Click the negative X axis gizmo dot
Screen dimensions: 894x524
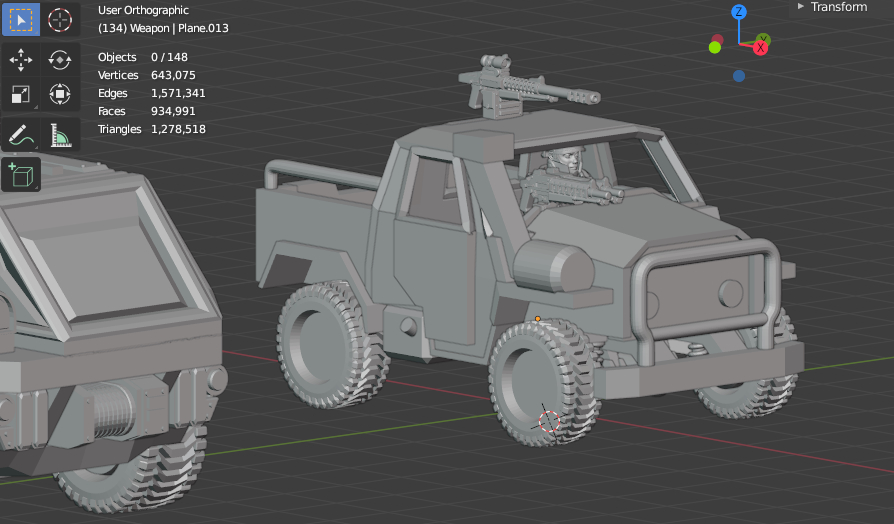pyautogui.click(x=718, y=39)
